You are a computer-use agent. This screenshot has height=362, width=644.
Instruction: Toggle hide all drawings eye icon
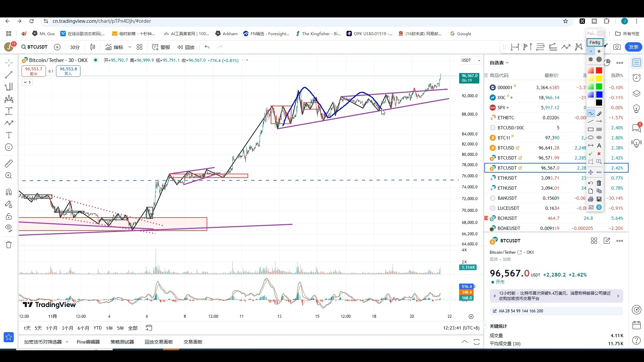(9, 228)
